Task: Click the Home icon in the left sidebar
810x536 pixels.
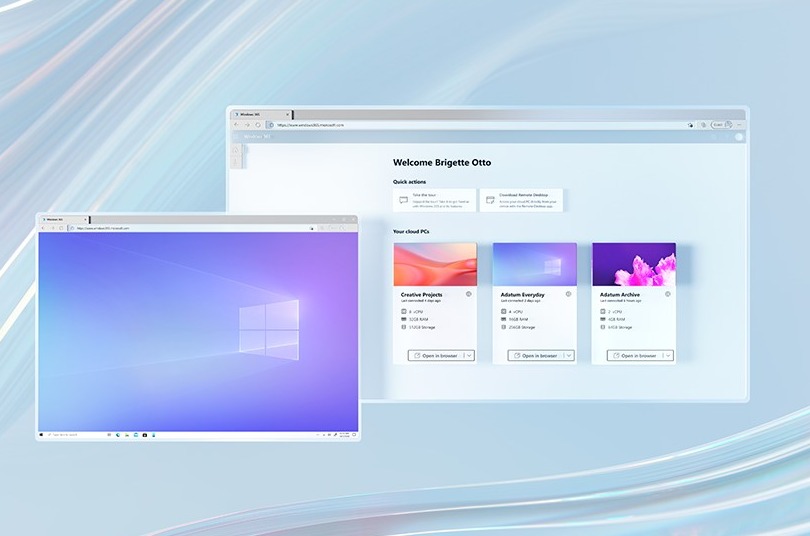Action: [x=235, y=150]
